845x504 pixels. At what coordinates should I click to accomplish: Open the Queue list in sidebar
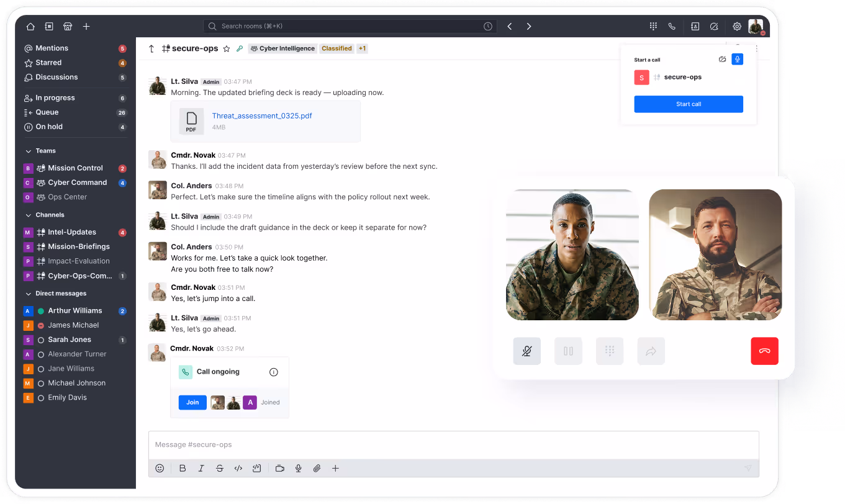click(75, 112)
